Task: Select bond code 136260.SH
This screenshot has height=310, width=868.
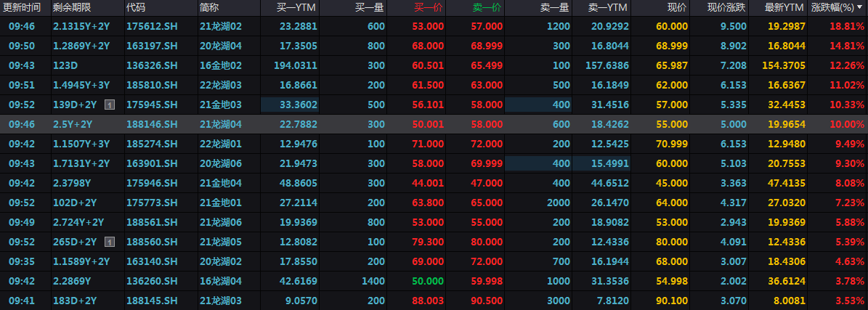Action: click(153, 281)
